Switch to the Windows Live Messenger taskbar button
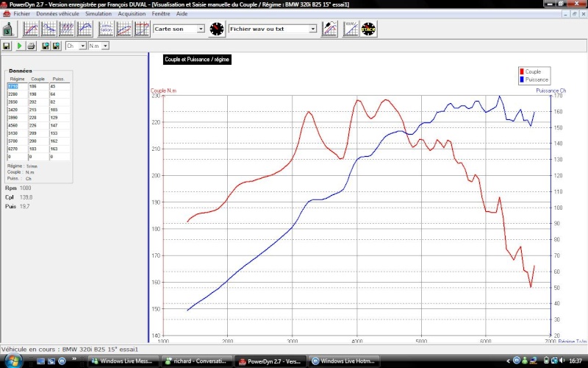The image size is (588, 368). coord(123,361)
